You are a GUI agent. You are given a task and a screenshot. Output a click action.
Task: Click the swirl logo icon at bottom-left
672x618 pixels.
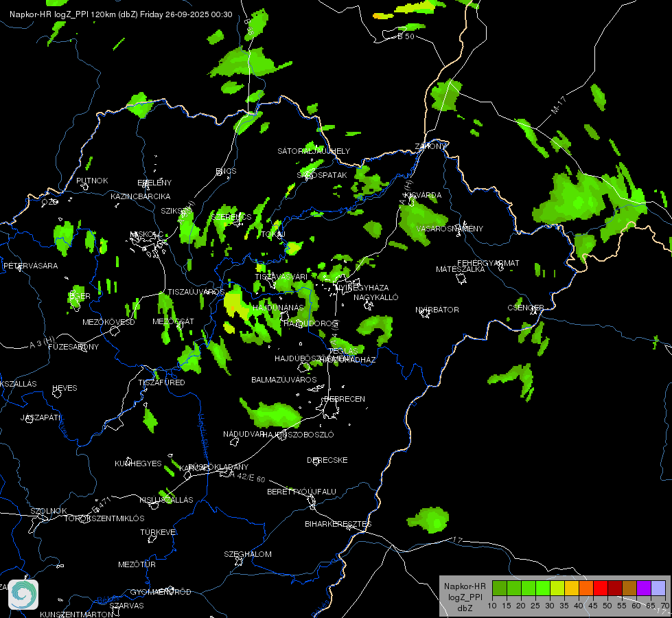23,595
